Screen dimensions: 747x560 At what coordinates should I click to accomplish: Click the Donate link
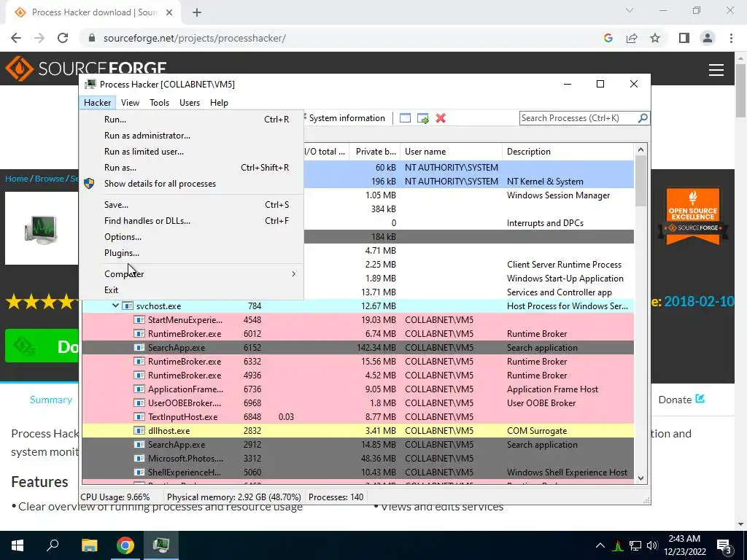click(x=681, y=400)
